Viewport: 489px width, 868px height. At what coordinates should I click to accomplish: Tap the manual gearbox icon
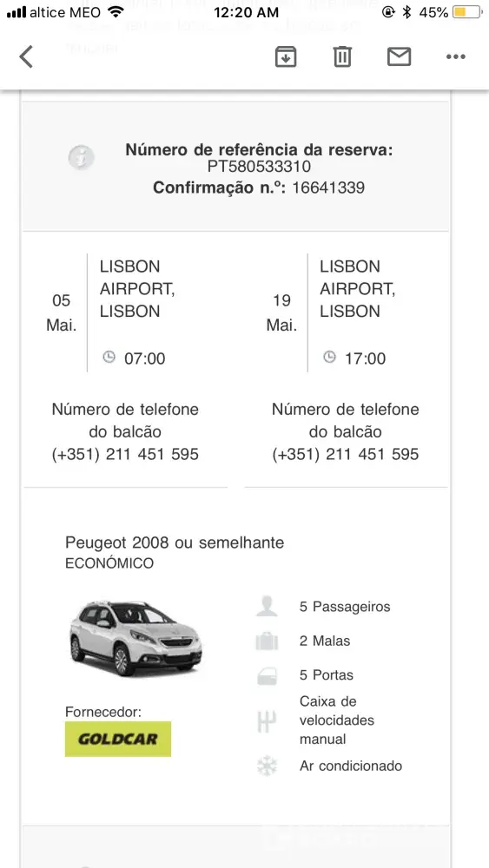tap(267, 721)
